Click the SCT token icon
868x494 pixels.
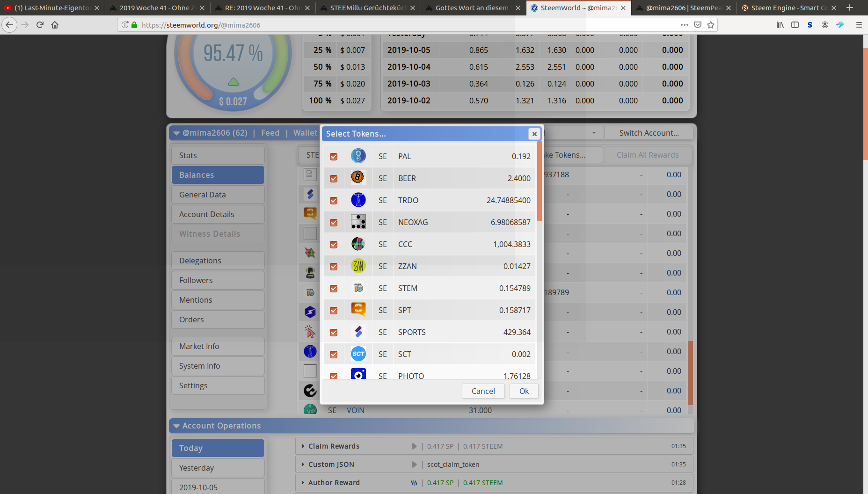[358, 354]
